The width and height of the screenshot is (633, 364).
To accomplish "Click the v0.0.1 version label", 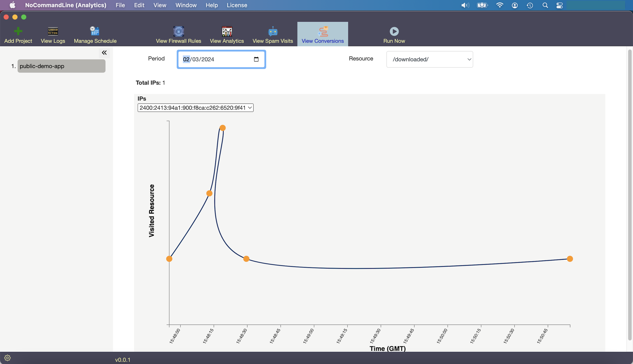I will (x=123, y=360).
